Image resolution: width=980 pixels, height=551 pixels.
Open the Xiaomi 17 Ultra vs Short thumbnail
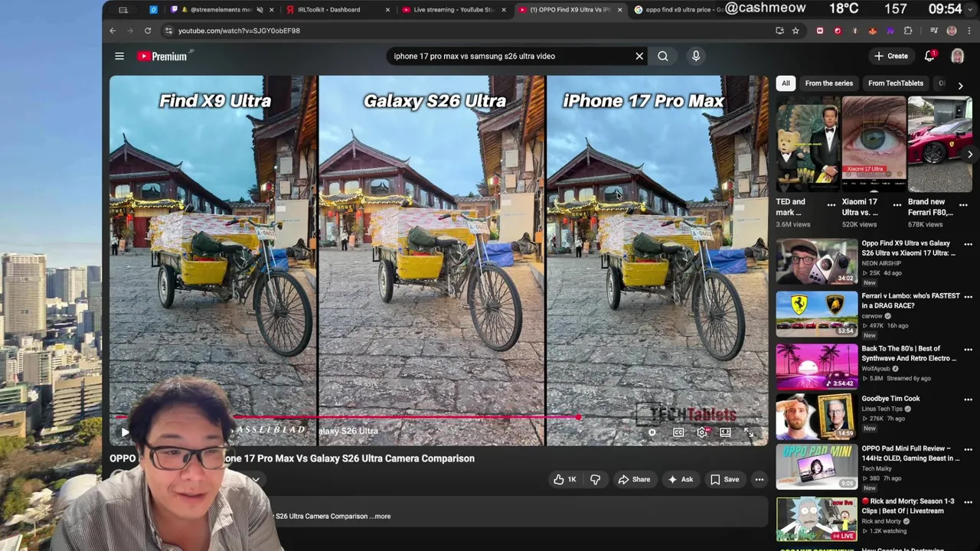[874, 144]
